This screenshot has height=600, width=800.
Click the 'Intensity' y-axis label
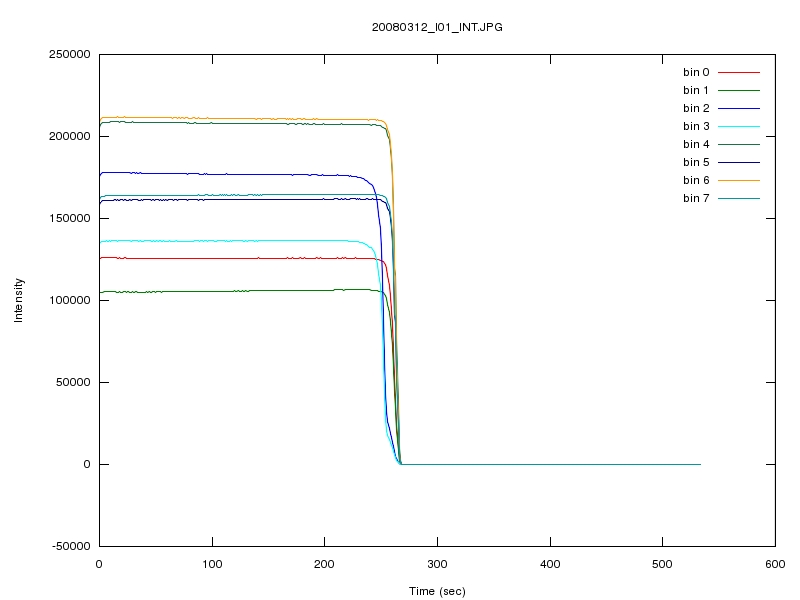pos(18,300)
